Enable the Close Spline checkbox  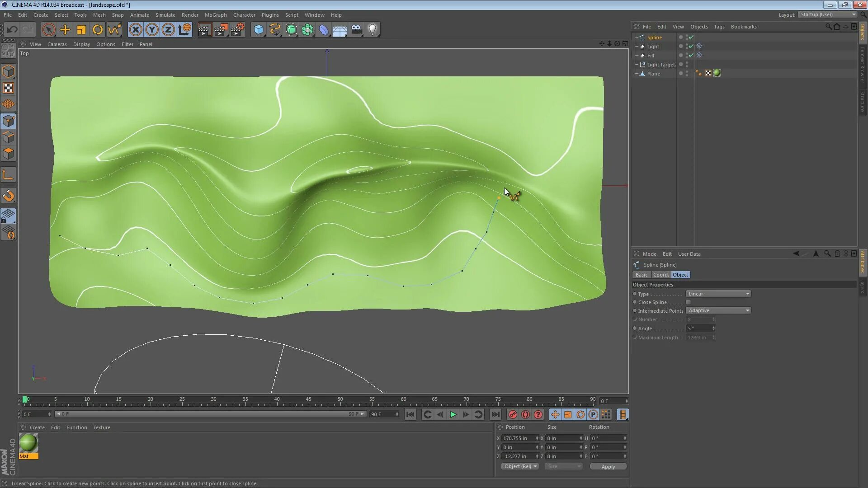pyautogui.click(x=688, y=302)
